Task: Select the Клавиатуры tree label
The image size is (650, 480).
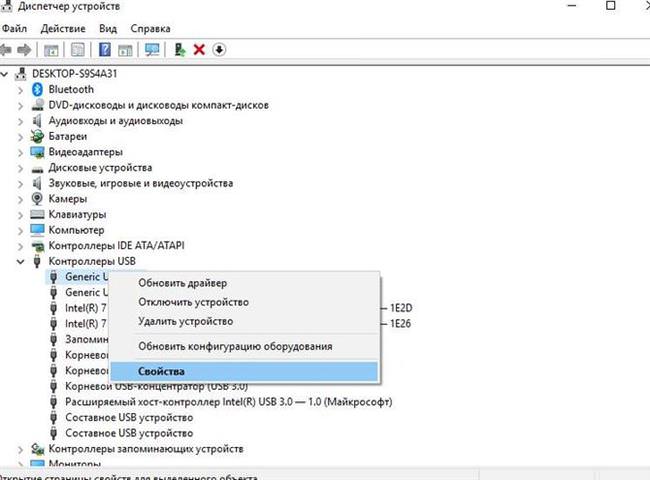Action: pyautogui.click(x=77, y=214)
